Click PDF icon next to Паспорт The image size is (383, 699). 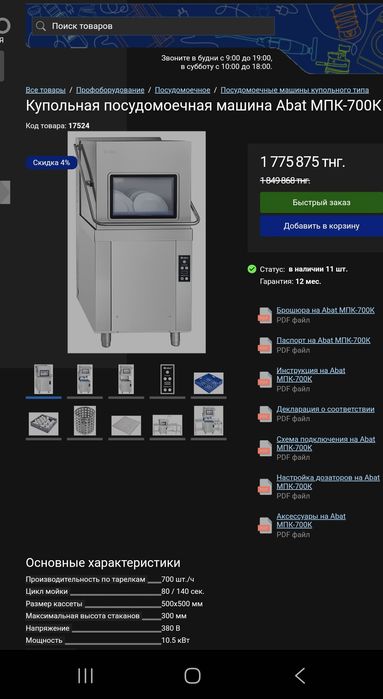(265, 345)
